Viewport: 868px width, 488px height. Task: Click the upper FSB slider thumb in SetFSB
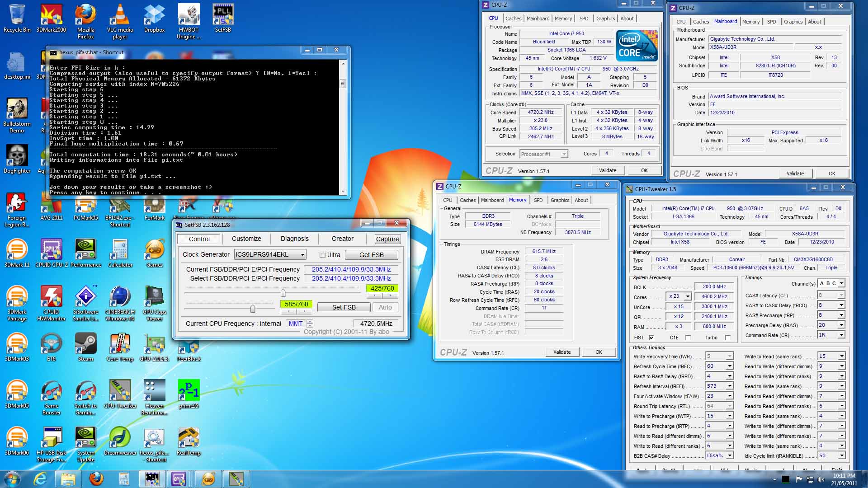coord(283,293)
